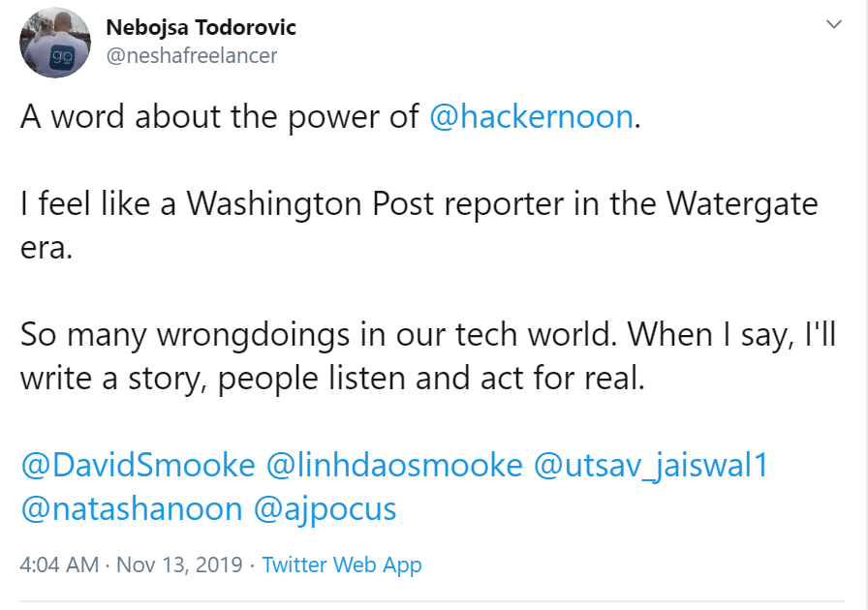Image resolution: width=868 pixels, height=610 pixels.
Task: Click the Nebojsa Todorovic display name
Action: 201,27
